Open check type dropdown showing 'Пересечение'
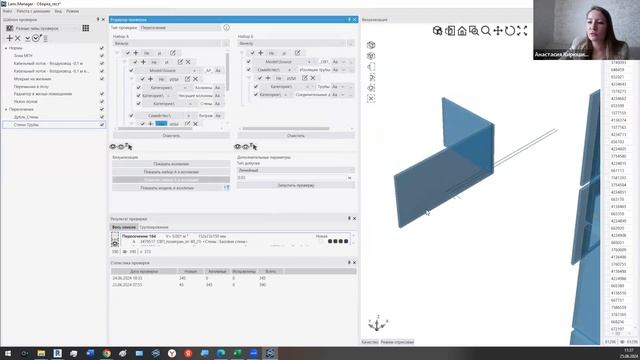The width and height of the screenshot is (640, 360). point(180,27)
